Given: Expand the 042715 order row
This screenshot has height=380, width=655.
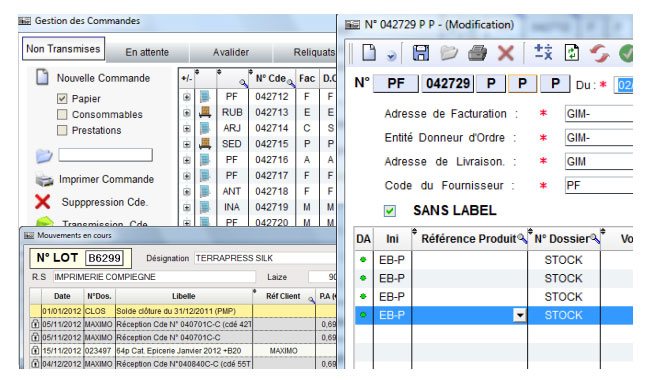Looking at the screenshot, I should pyautogui.click(x=186, y=144).
